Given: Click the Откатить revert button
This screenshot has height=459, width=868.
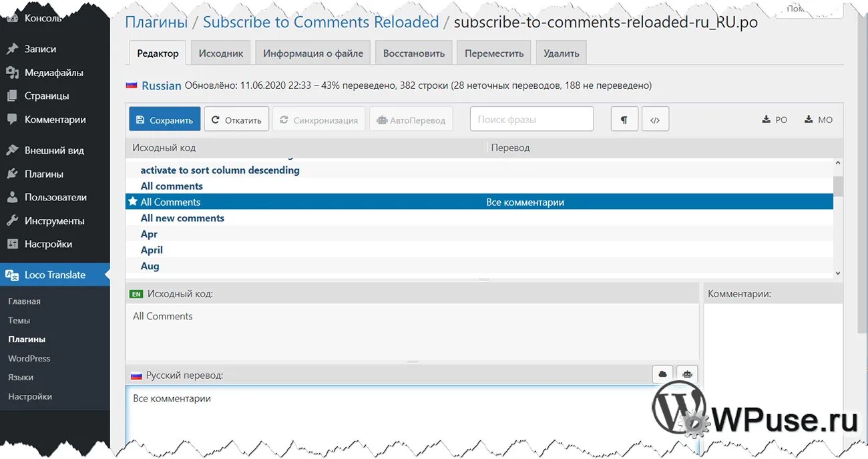Looking at the screenshot, I should 236,120.
